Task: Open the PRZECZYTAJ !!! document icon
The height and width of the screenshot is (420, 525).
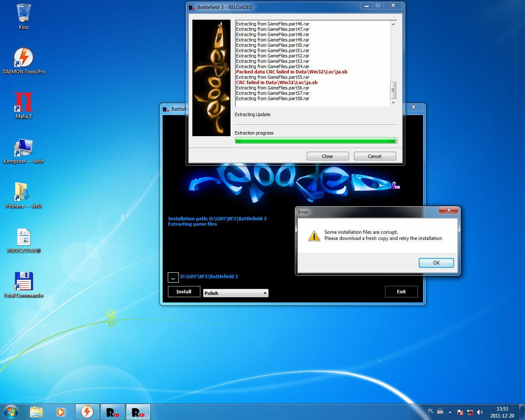Action: coord(24,240)
